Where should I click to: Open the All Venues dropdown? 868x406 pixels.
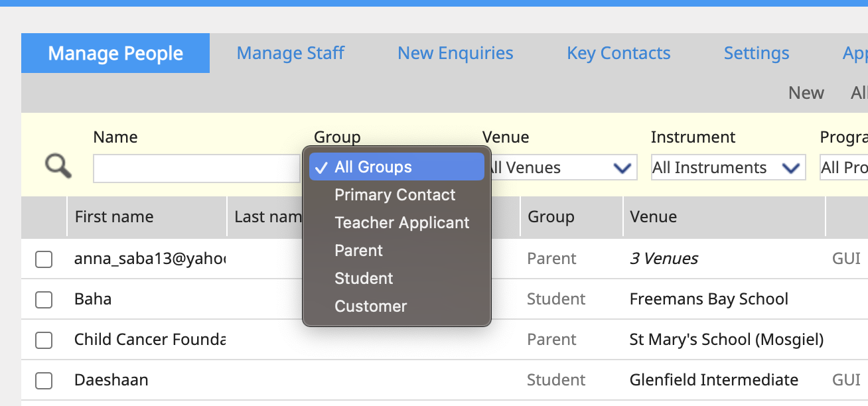[561, 168]
